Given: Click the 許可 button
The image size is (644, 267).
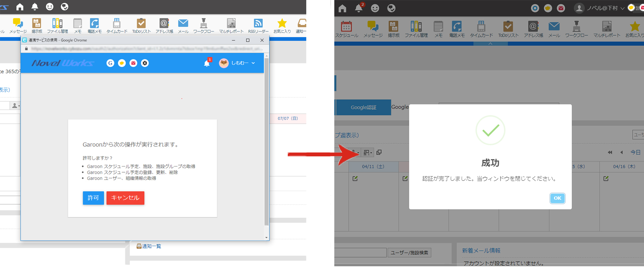Looking at the screenshot, I should point(94,198).
